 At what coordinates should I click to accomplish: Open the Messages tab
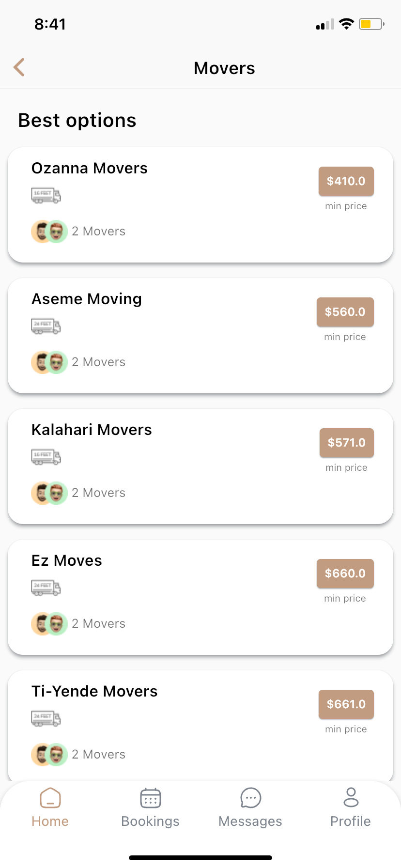[250, 807]
